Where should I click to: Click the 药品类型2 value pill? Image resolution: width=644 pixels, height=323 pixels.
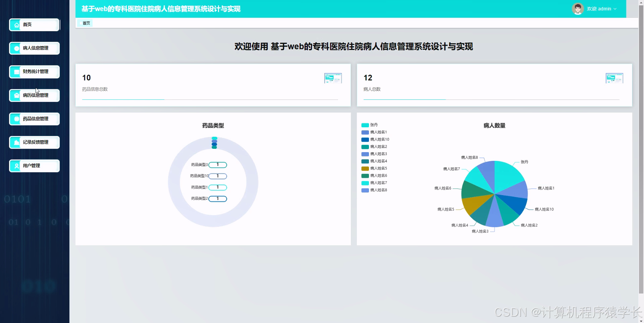pos(218,199)
